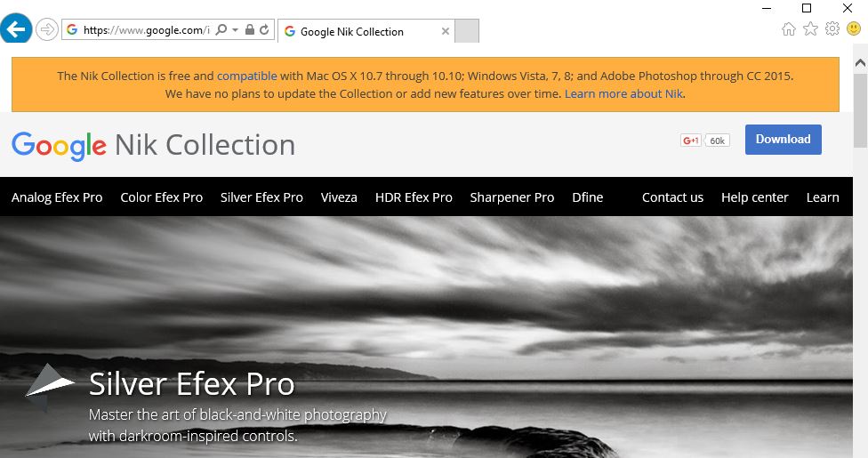Click the 'Google Nik Collection' page title
Screen dimensions: 868x458
click(153, 146)
